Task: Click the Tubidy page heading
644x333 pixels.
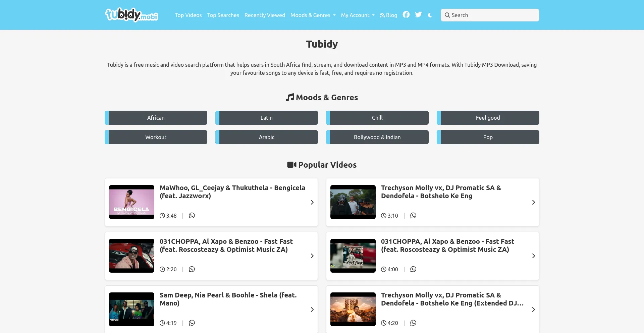Action: tap(322, 44)
